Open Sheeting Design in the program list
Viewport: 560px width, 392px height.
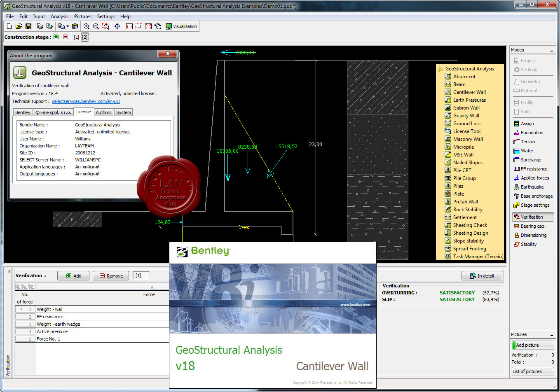(x=470, y=233)
